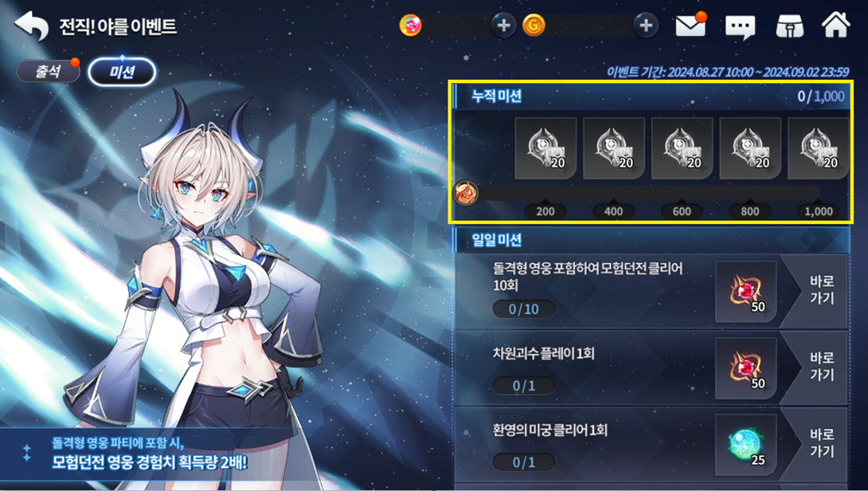Click the rainbow gem currency icon
Screen dimensions: 868x491
410,26
